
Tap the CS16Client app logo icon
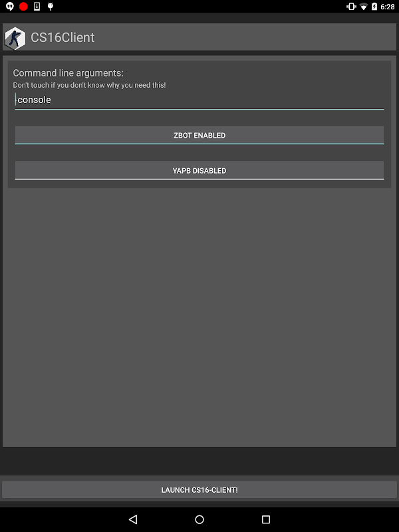[15, 38]
